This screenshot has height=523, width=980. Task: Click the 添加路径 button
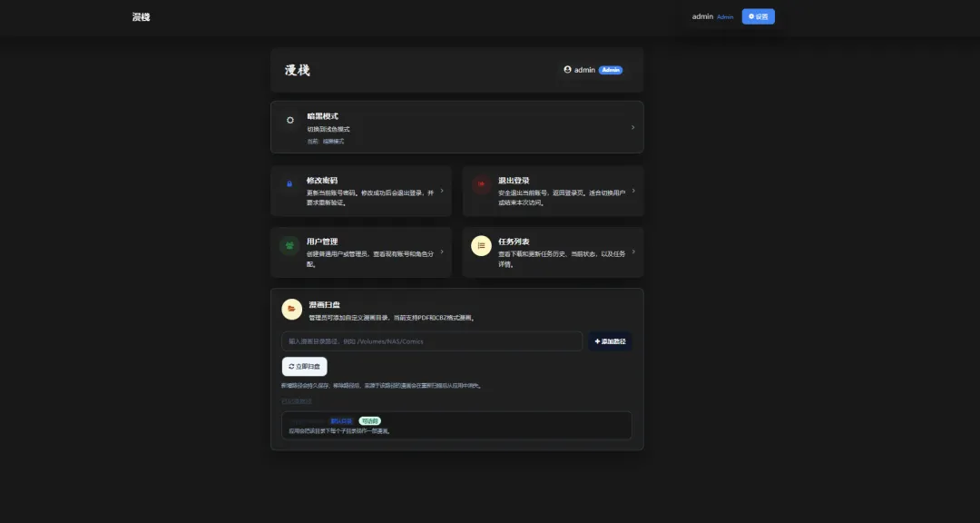click(x=610, y=341)
